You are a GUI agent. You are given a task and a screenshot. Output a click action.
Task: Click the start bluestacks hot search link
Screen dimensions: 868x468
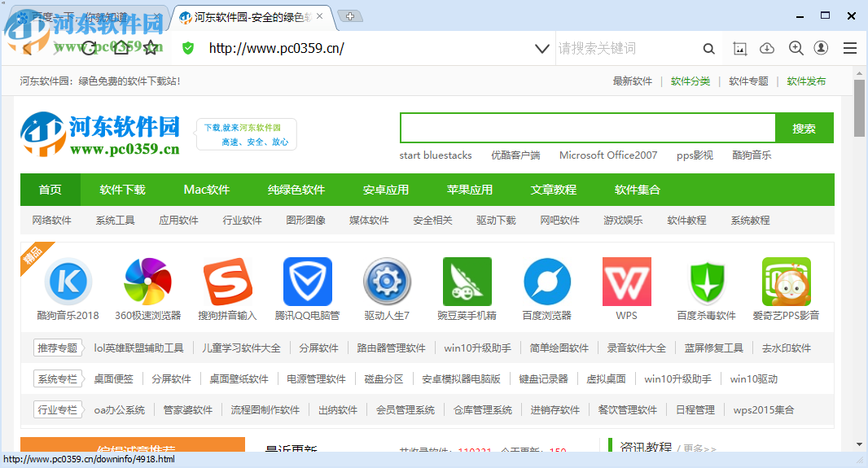tap(436, 155)
